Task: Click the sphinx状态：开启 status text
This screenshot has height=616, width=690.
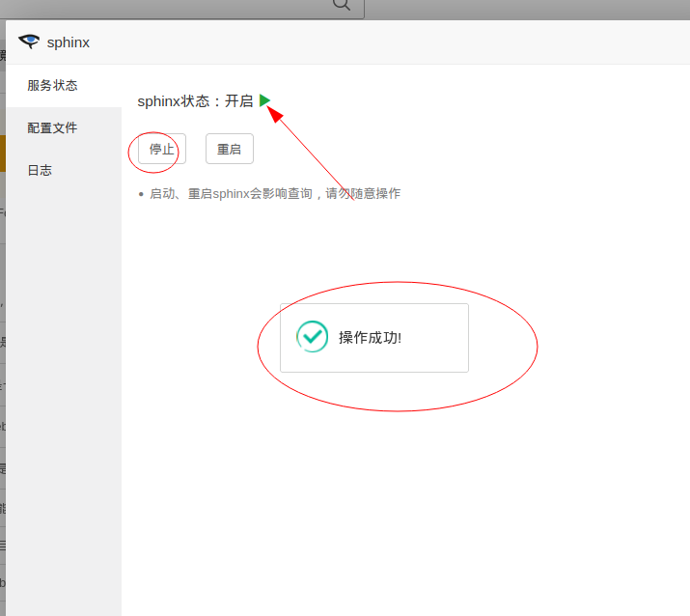Action: click(x=195, y=101)
